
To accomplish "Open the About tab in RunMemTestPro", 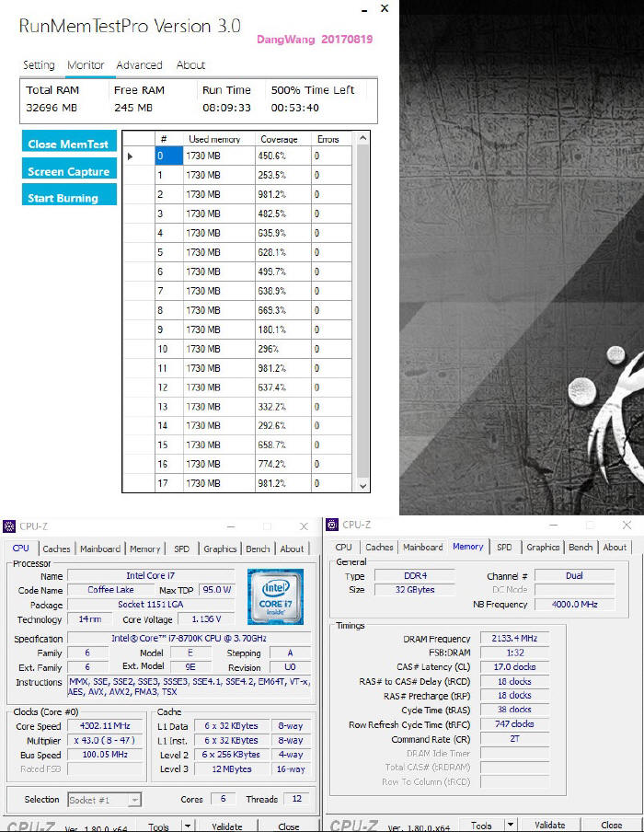I will tap(190, 65).
